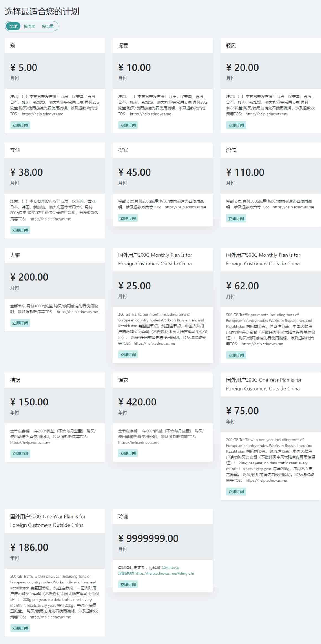321x644 pixels.
Task: Select the 全部 filter tab
Action: tap(13, 26)
